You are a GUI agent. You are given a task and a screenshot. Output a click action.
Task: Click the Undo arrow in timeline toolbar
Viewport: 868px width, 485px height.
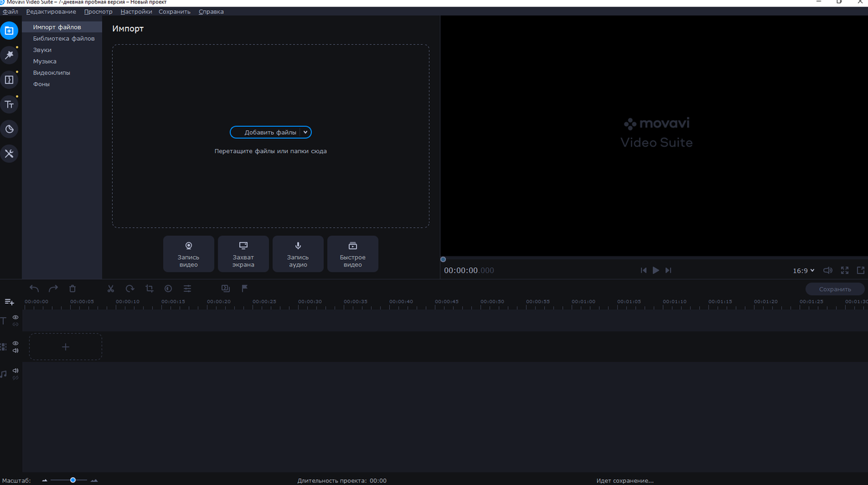click(x=34, y=289)
